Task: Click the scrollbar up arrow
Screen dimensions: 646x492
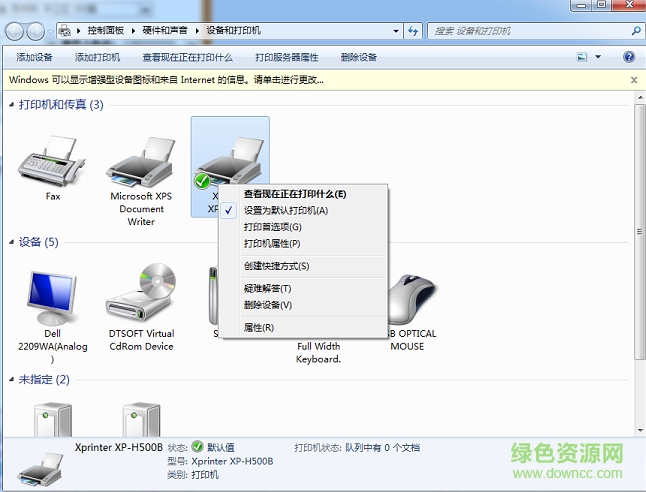Action: [x=639, y=98]
